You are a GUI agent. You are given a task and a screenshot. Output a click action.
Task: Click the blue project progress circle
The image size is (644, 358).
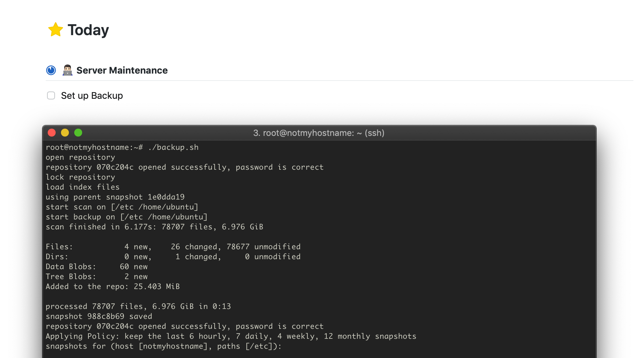coord(51,70)
